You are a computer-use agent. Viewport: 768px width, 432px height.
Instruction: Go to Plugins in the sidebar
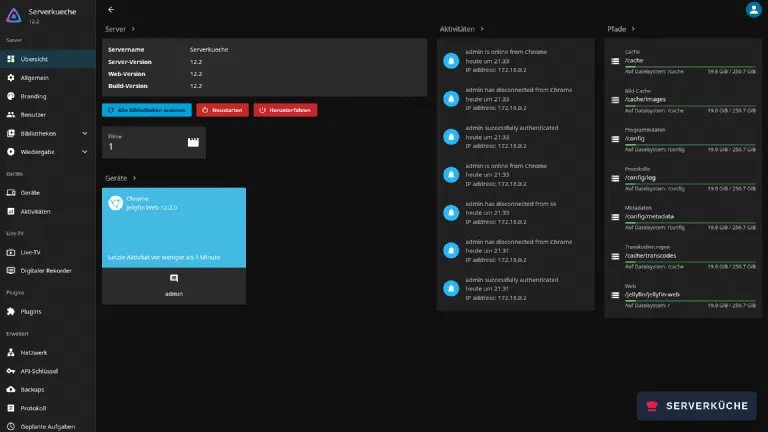pyautogui.click(x=48, y=312)
